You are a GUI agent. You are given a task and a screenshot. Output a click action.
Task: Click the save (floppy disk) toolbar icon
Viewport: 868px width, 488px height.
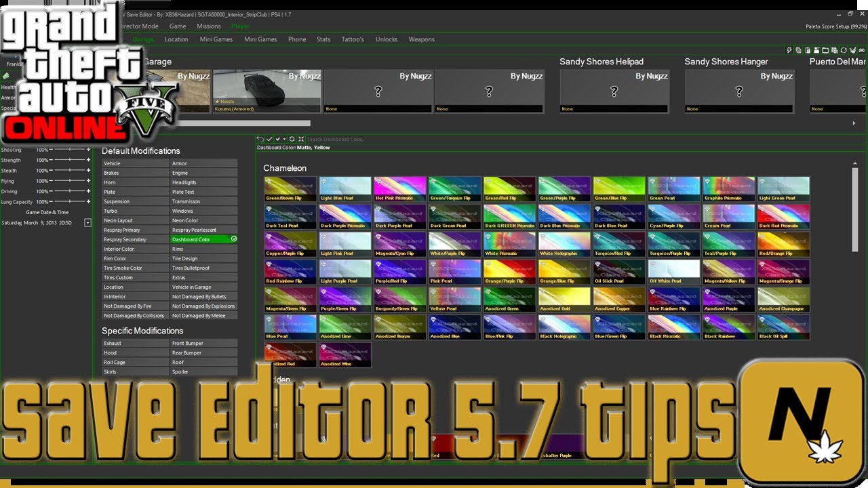[816, 50]
